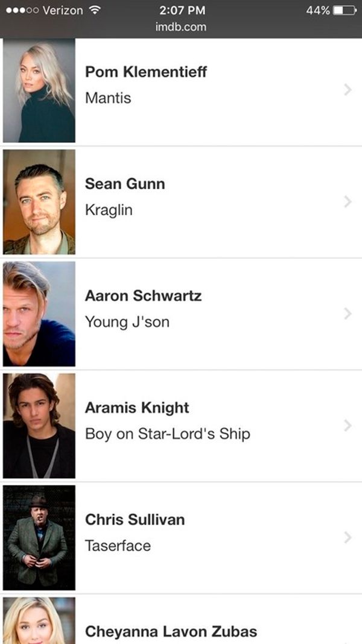The height and width of the screenshot is (644, 362).
Task: Select the Sean Gunn name link
Action: pyautogui.click(x=125, y=184)
